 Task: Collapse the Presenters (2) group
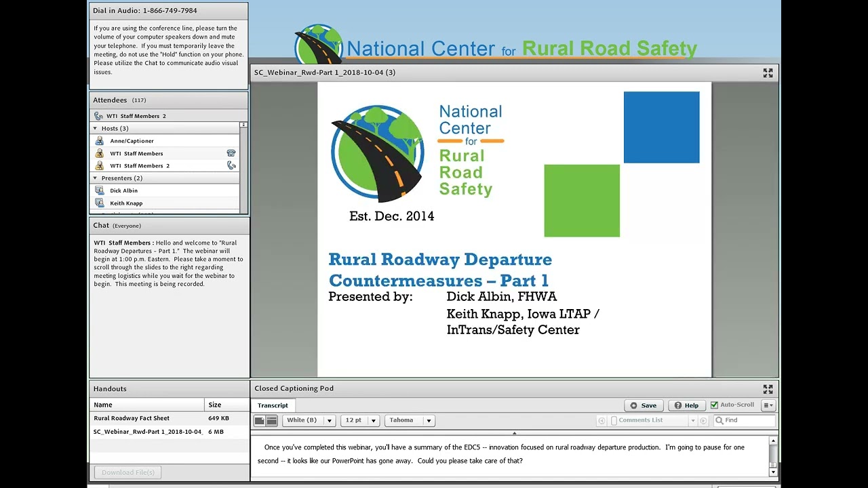click(95, 178)
